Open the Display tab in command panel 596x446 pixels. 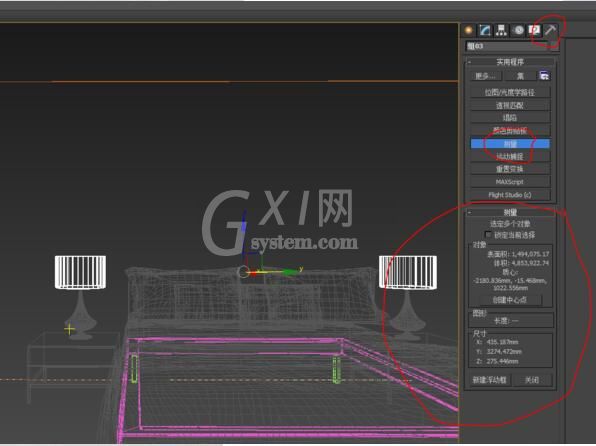(x=534, y=30)
